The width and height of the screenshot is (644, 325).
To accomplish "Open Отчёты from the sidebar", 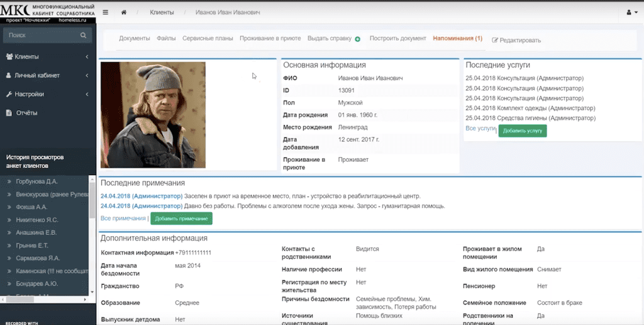I will [26, 113].
